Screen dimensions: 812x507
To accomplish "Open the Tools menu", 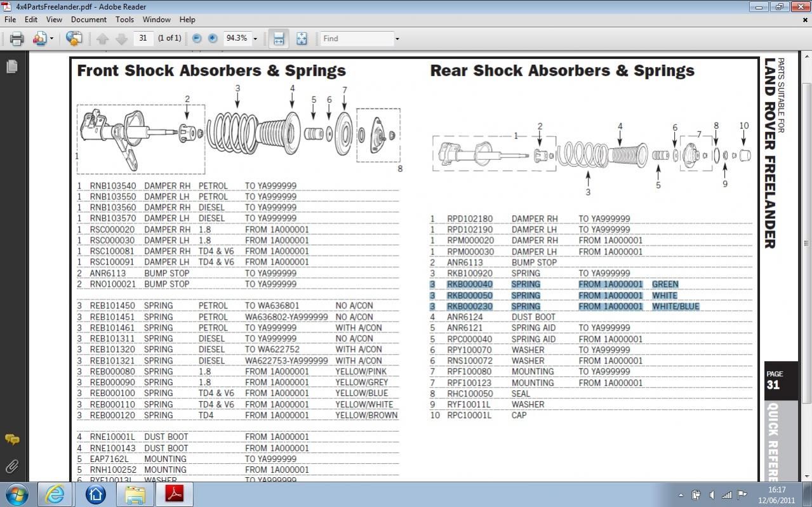I will 124,20.
